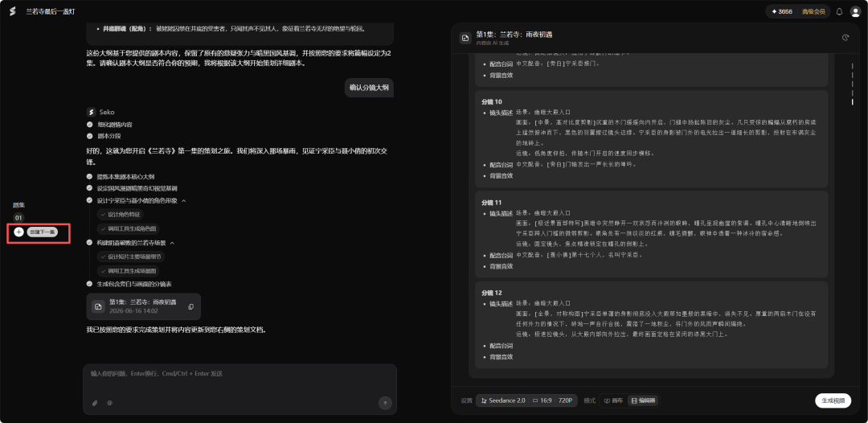Click the 调用工具生成角色图 step chip
Image resolution: width=868 pixels, height=423 pixels.
(129, 228)
